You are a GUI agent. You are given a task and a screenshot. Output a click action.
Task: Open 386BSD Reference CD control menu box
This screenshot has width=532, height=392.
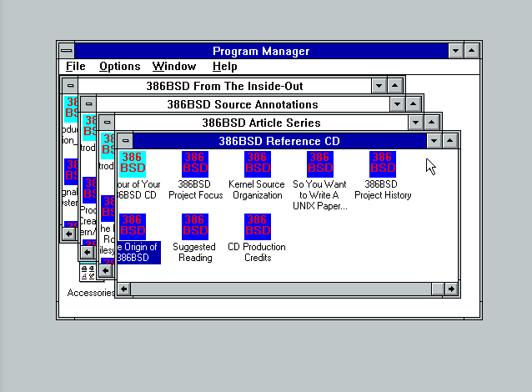point(124,141)
